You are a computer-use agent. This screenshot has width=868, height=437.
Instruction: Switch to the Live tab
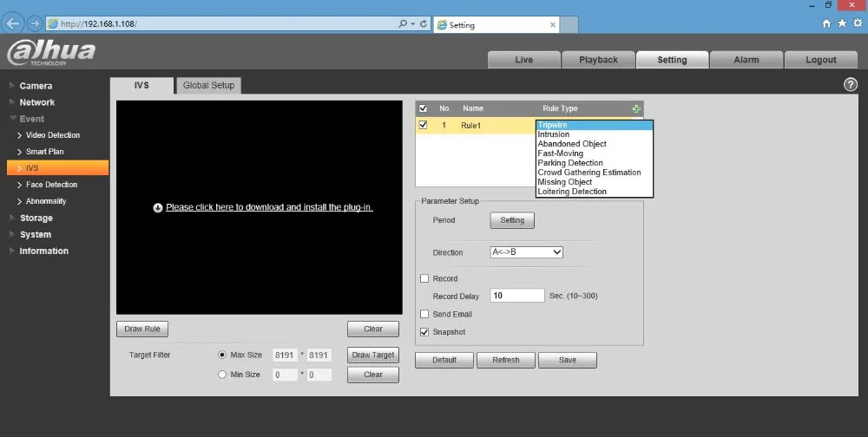tap(523, 60)
